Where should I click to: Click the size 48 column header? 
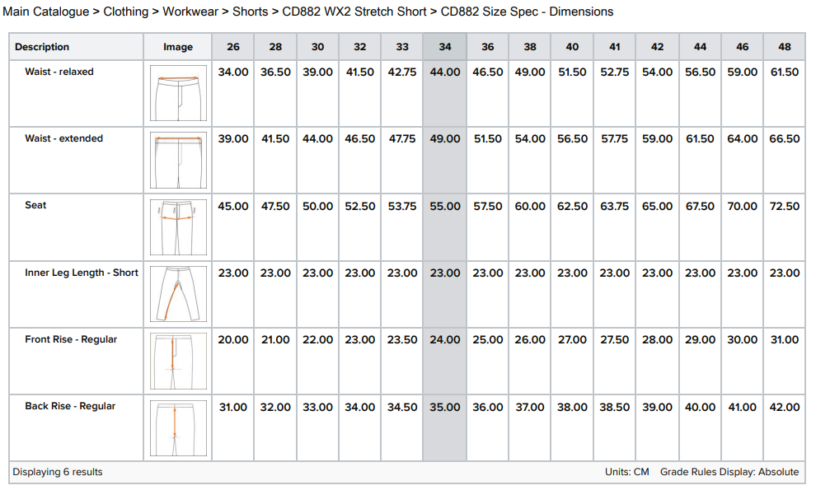pyautogui.click(x=784, y=47)
